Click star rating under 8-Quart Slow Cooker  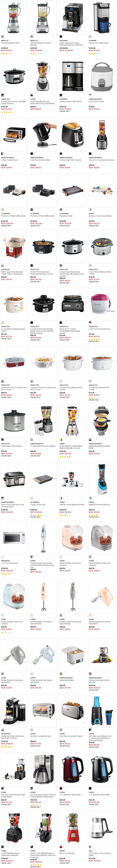click(x=7, y=112)
